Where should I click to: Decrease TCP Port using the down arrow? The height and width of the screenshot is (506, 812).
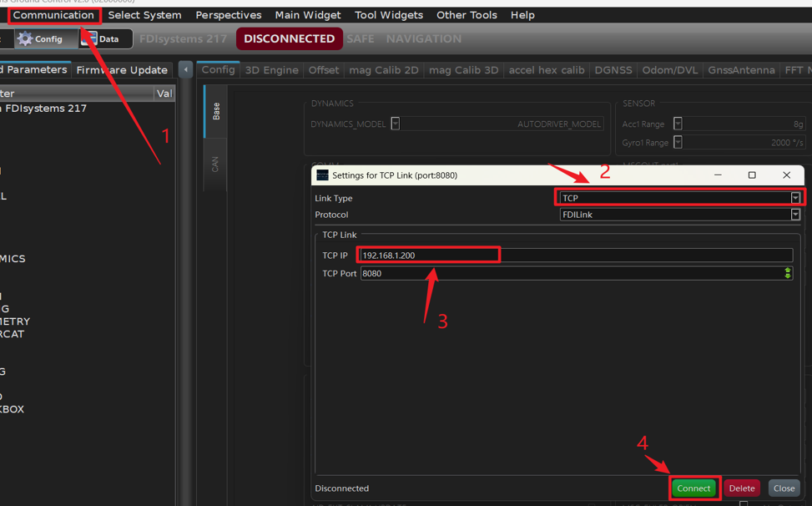788,276
